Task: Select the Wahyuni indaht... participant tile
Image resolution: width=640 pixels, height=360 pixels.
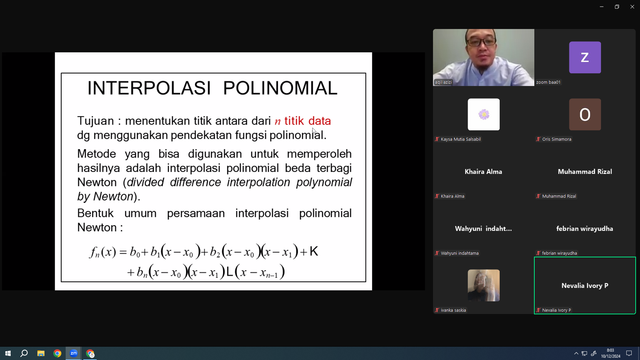Action: [483, 229]
